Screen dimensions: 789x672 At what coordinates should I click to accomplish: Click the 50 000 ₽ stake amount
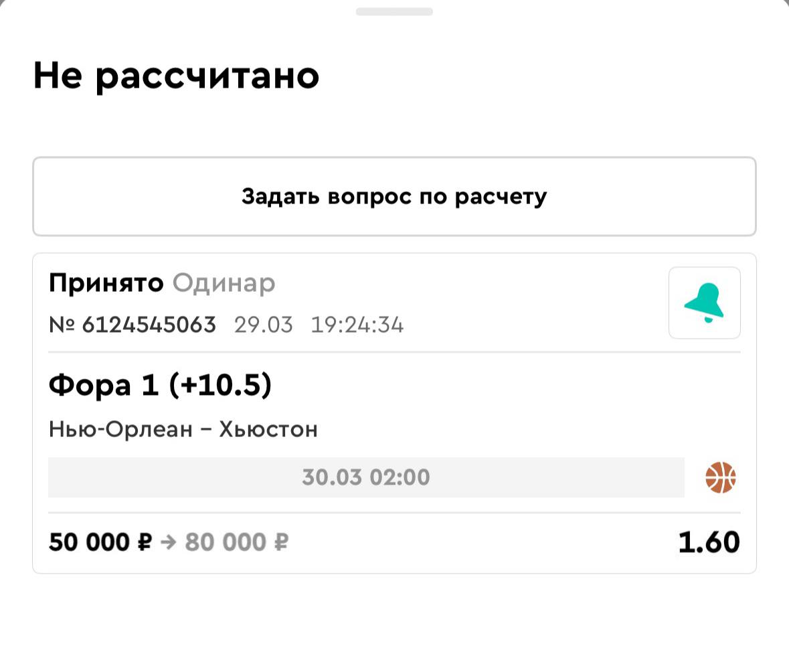click(100, 542)
